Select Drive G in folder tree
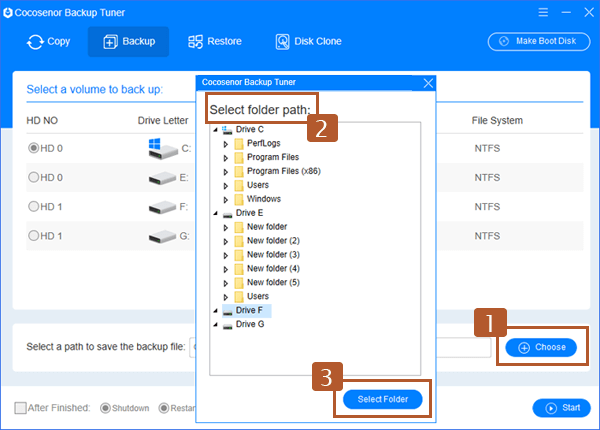 point(250,324)
